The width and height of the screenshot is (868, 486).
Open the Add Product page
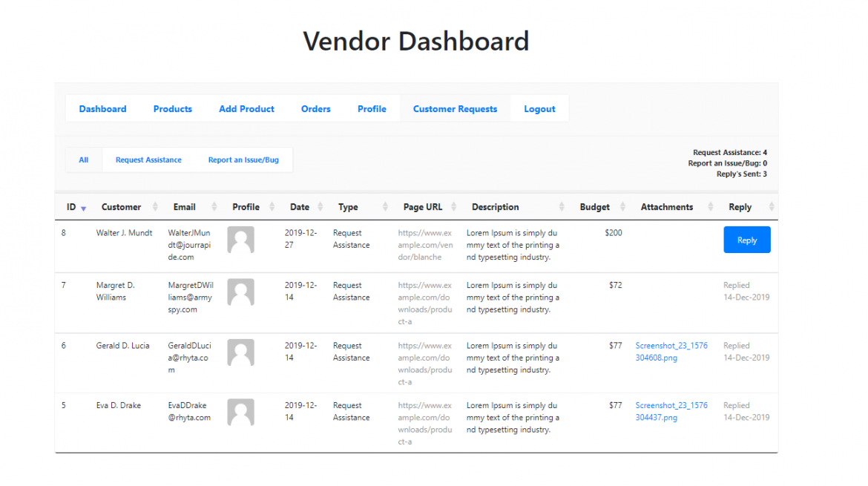pos(246,108)
